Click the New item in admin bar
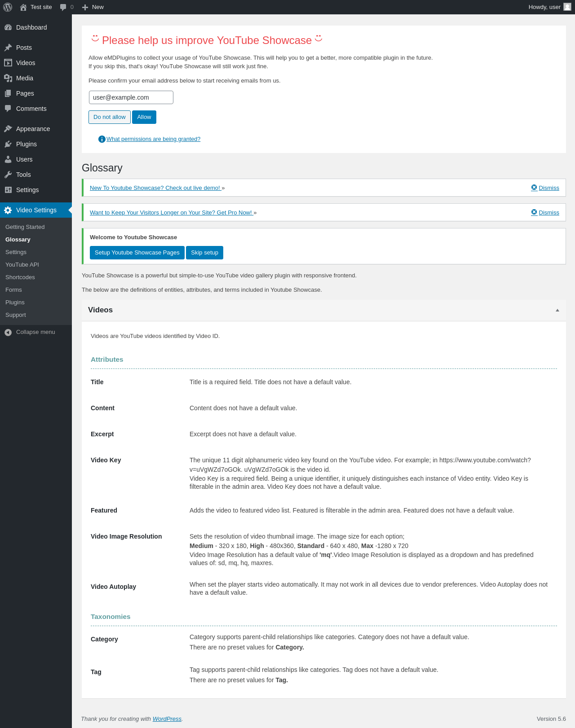The height and width of the screenshot is (728, 575). pos(93,7)
